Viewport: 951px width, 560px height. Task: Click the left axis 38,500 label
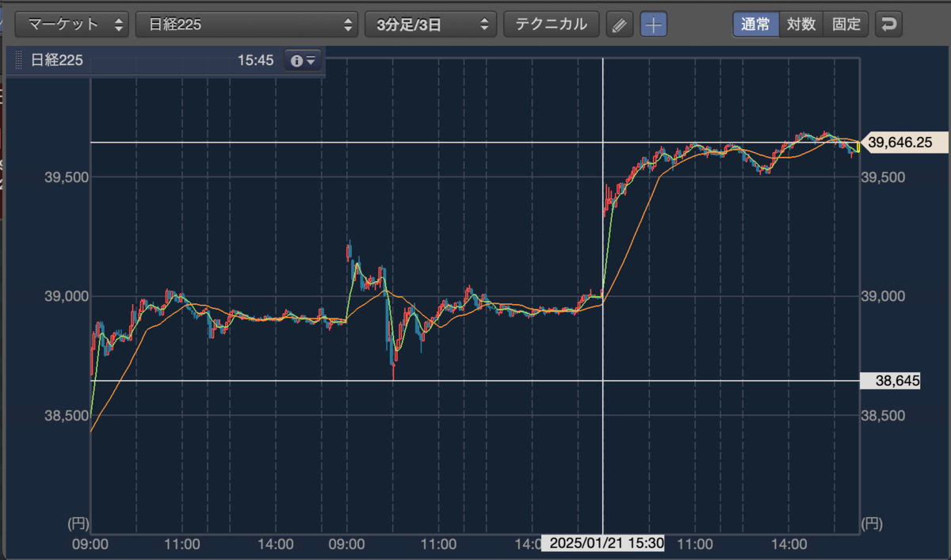pos(67,415)
